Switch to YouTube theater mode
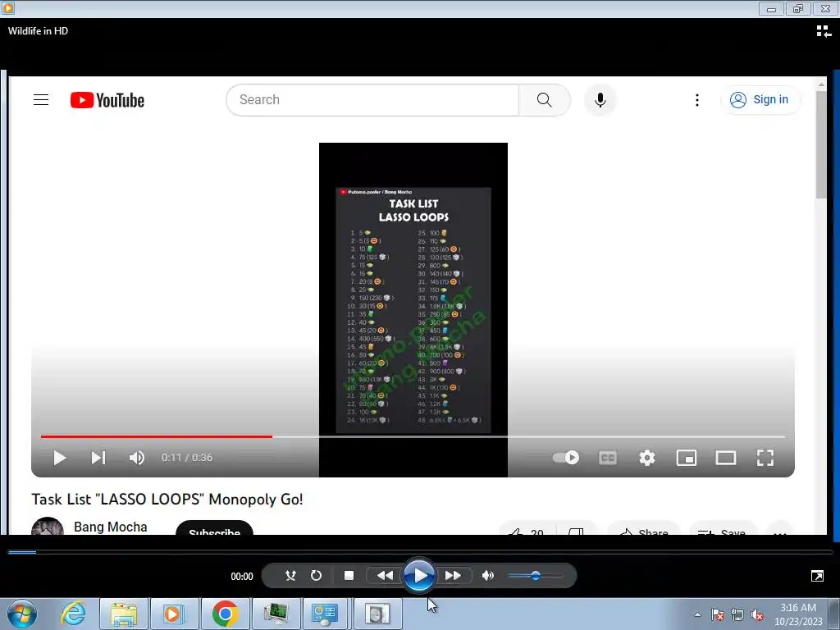This screenshot has width=840, height=630. point(726,458)
